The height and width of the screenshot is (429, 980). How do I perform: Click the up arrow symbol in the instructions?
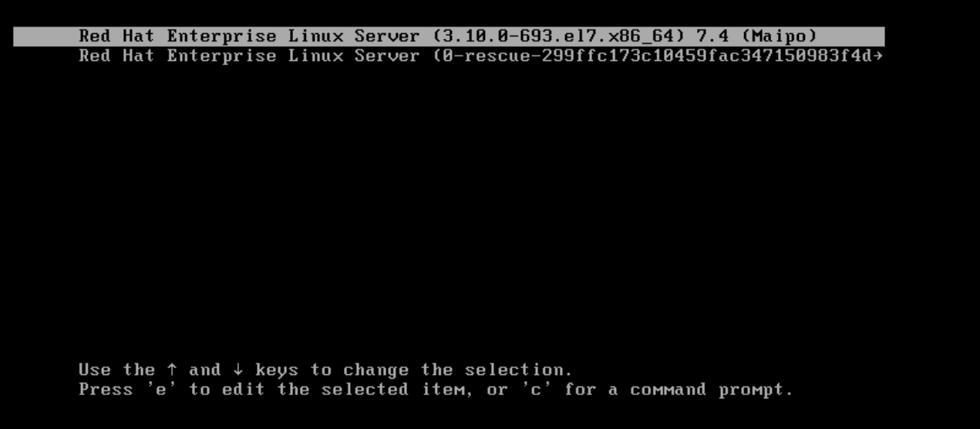172,370
